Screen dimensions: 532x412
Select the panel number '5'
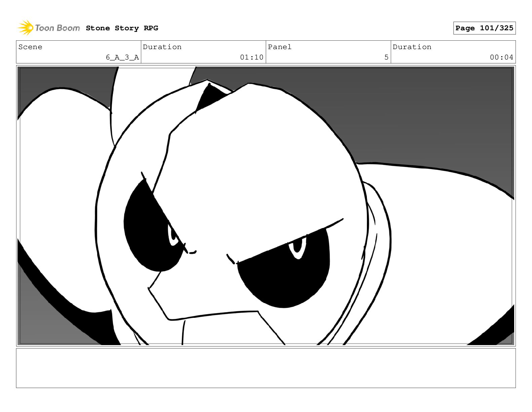click(x=386, y=58)
